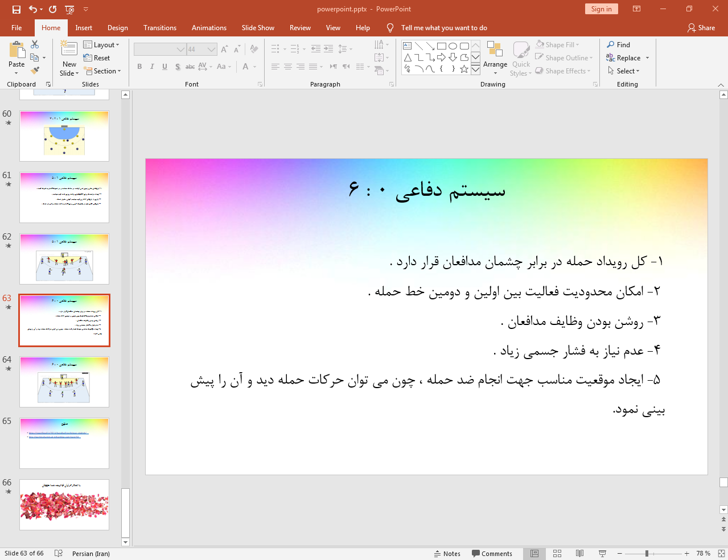
Task: Click the Cut scissors icon
Action: coord(35,44)
